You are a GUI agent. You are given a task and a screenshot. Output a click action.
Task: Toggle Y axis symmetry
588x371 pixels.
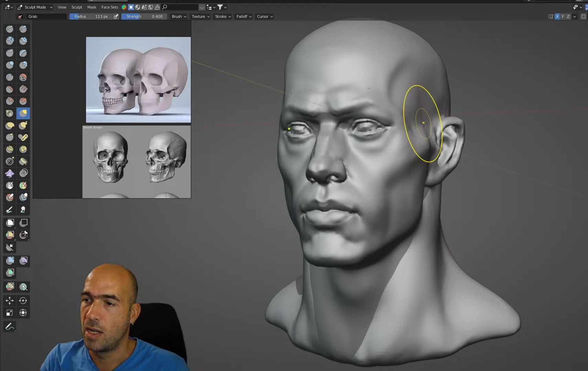(x=563, y=16)
